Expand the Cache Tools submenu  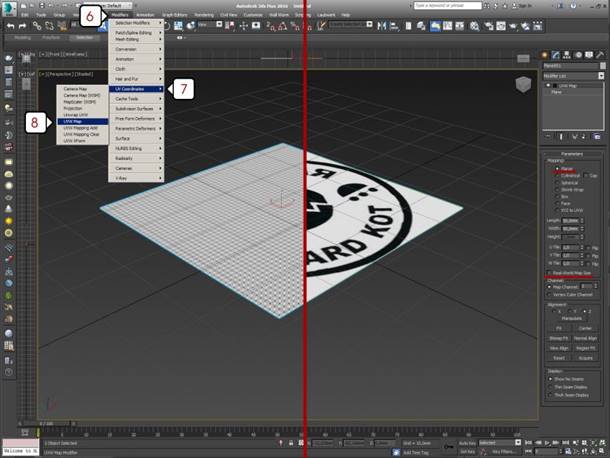pyautogui.click(x=136, y=99)
